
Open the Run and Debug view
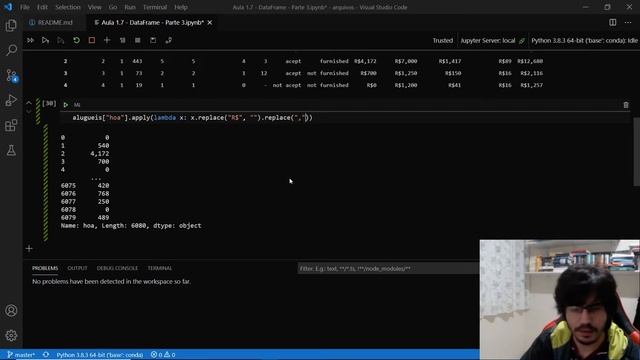(x=11, y=100)
